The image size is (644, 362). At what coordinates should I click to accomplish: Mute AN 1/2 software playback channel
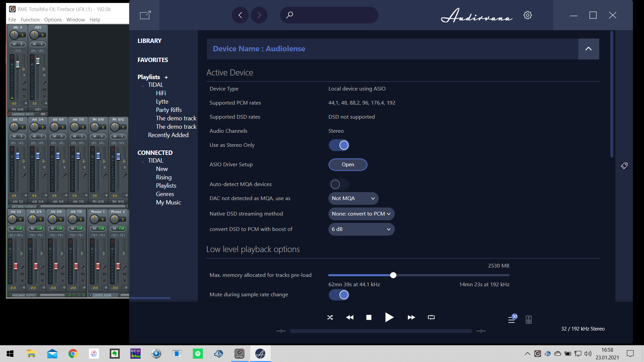[x=14, y=136]
